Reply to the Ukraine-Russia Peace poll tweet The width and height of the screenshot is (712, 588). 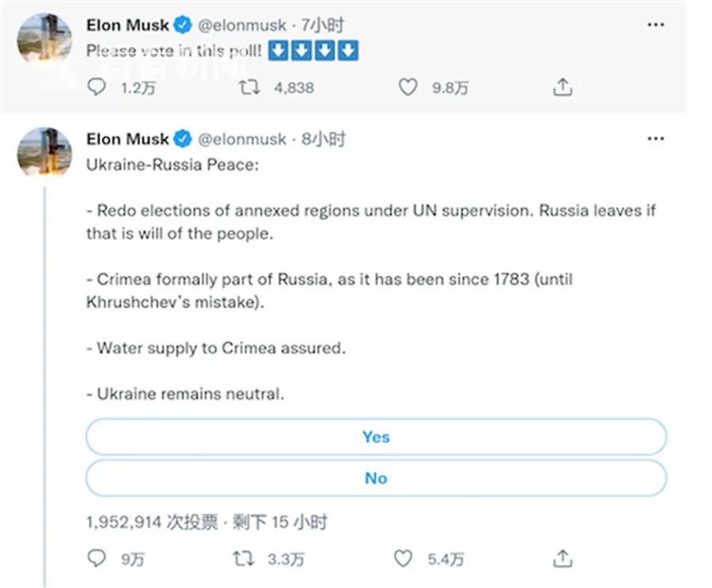click(x=97, y=559)
